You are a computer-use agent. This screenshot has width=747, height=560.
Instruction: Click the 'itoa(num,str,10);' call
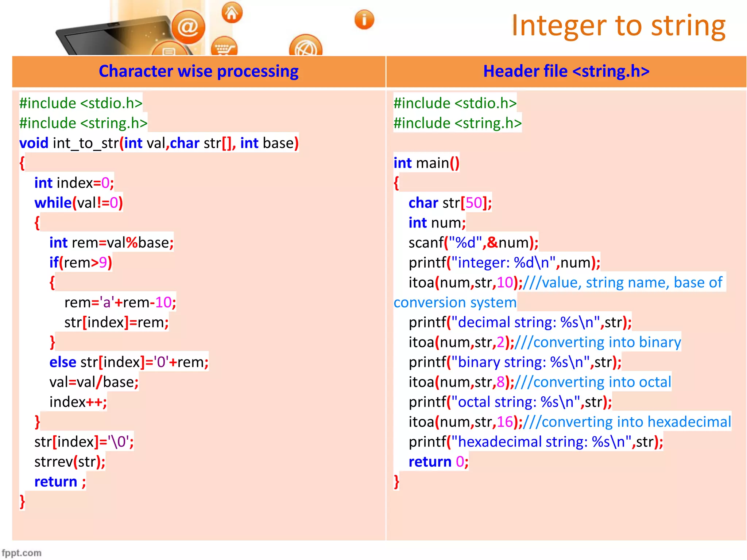pos(465,283)
